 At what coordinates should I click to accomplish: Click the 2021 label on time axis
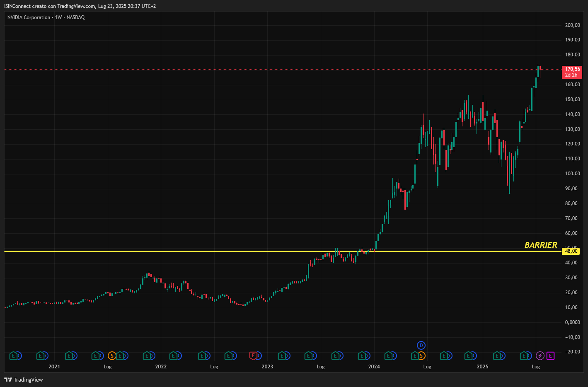click(x=54, y=366)
